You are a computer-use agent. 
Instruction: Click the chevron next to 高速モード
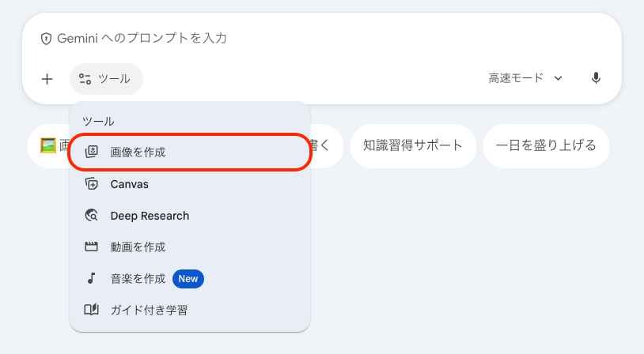click(x=559, y=78)
